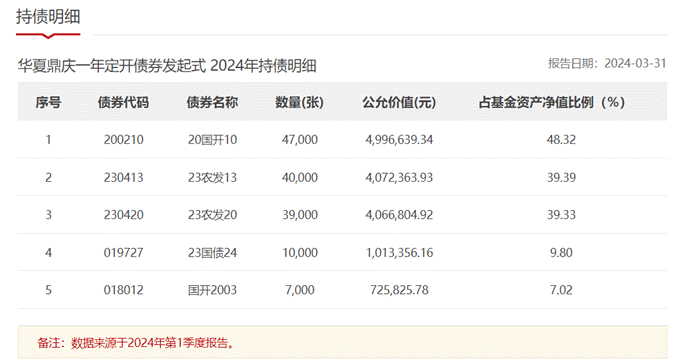
Task: Select bond code 200210
Action: tap(124, 140)
